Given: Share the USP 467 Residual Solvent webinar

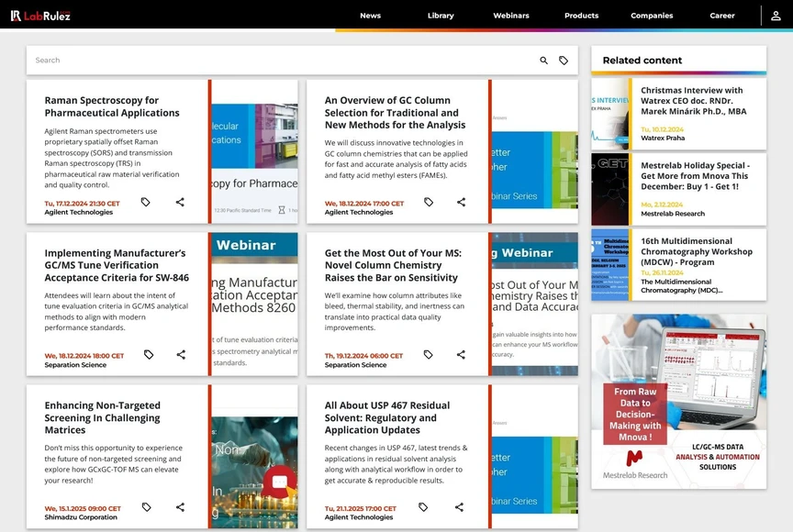Looking at the screenshot, I should [459, 506].
